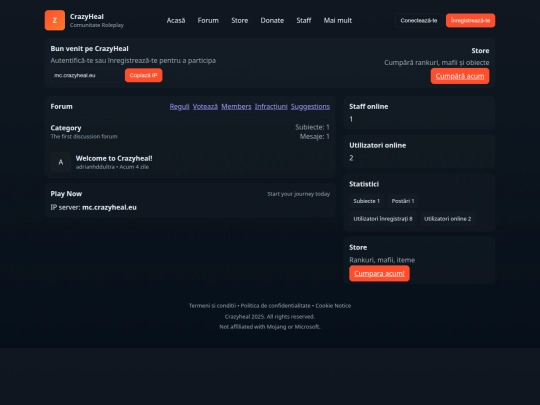Click the Comunitate Roleplay subtitle

click(97, 25)
